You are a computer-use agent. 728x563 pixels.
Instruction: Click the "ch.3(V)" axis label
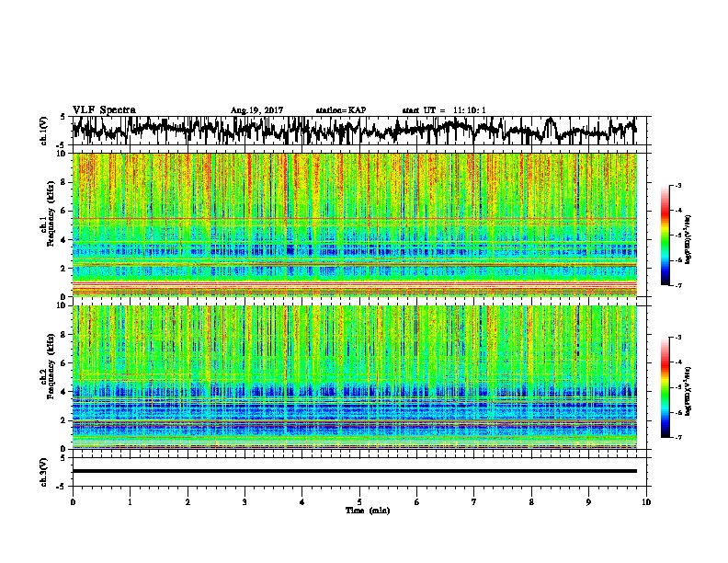[44, 472]
